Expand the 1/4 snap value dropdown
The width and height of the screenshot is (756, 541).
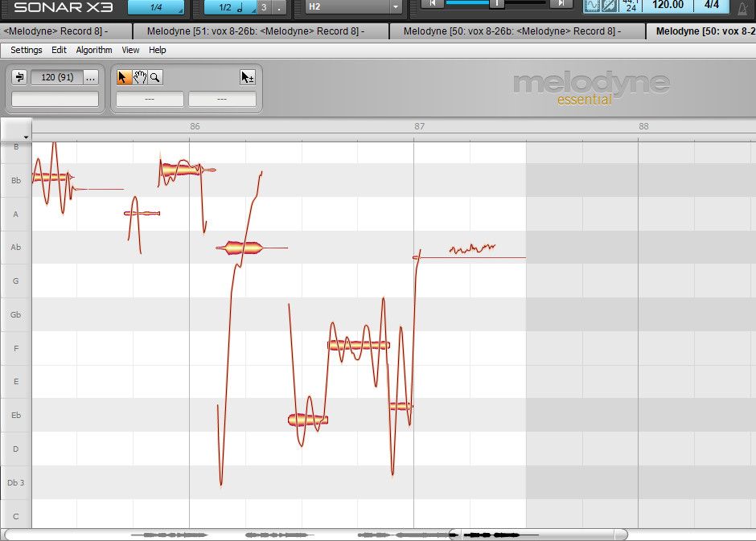(x=155, y=7)
